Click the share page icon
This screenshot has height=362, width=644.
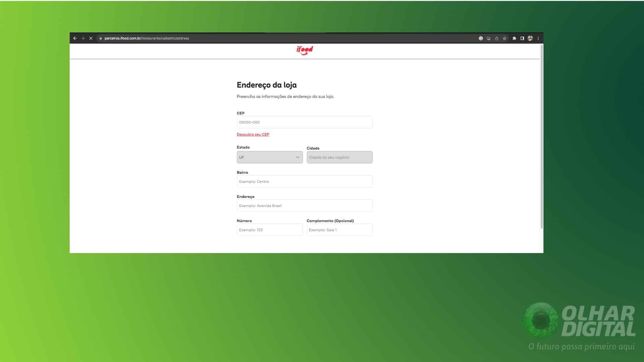pyautogui.click(x=496, y=38)
